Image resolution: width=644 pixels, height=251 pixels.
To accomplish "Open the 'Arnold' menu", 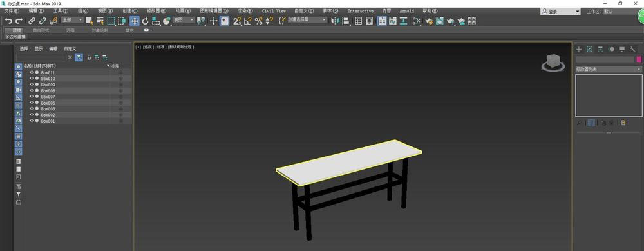I will [x=406, y=11].
